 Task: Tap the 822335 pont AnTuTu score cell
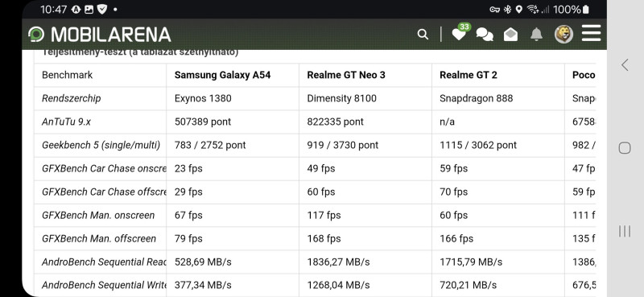click(x=335, y=122)
